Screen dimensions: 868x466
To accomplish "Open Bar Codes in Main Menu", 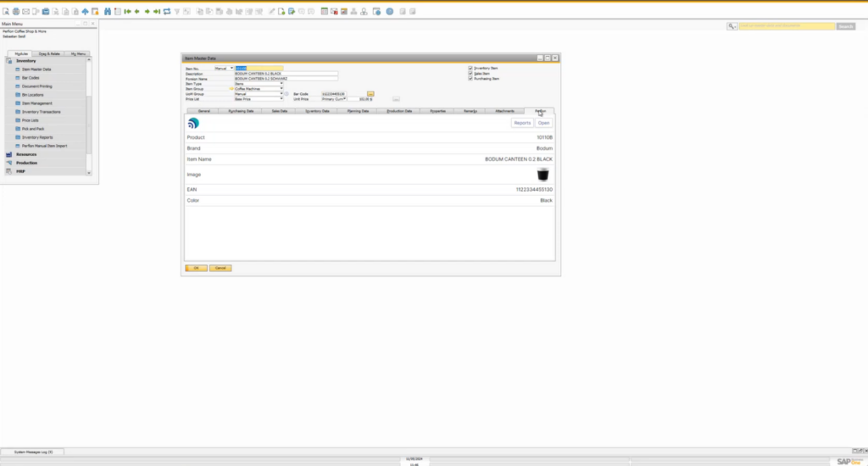I will 31,78.
